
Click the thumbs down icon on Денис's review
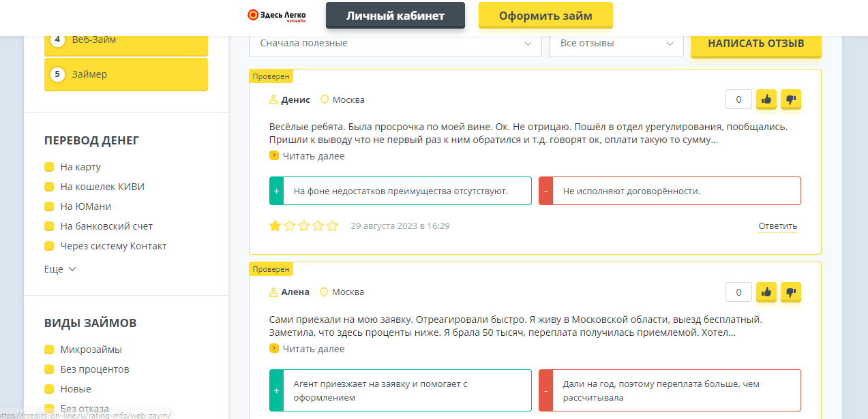(x=790, y=99)
